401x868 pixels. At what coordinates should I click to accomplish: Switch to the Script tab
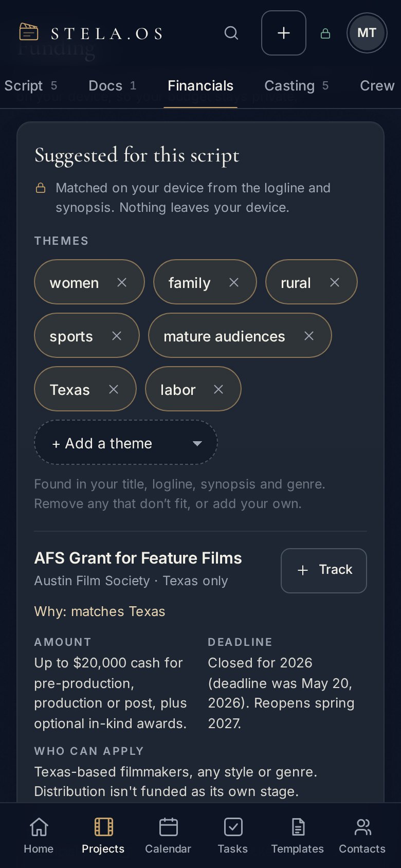[31, 86]
